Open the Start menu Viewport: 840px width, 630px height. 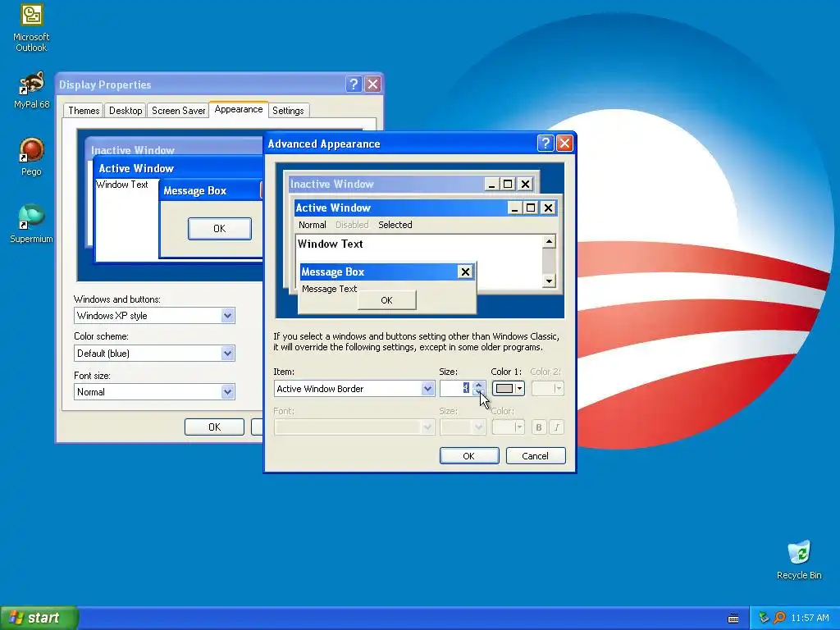click(x=39, y=618)
